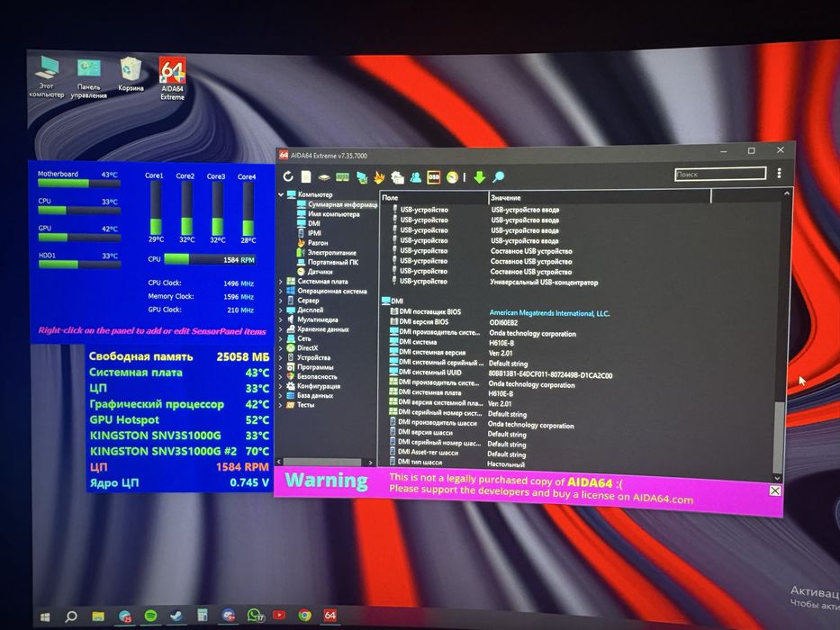840x630 pixels.
Task: Open the Windows Start button
Action: tap(45, 617)
